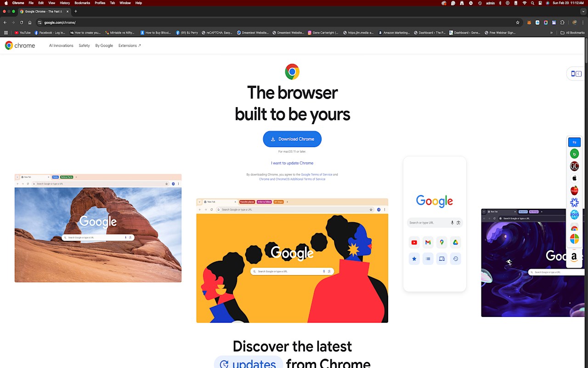The height and width of the screenshot is (368, 588).
Task: Open Safety in site navigation
Action: 84,46
